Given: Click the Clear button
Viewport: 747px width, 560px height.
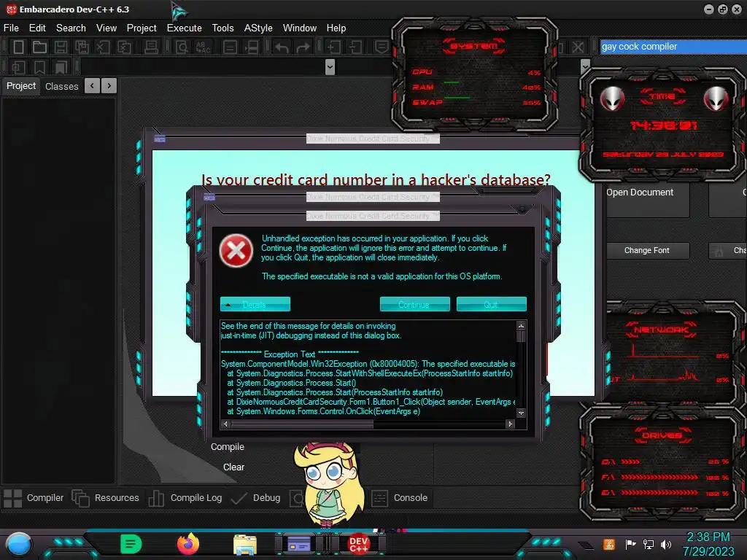Looking at the screenshot, I should pyautogui.click(x=233, y=467).
